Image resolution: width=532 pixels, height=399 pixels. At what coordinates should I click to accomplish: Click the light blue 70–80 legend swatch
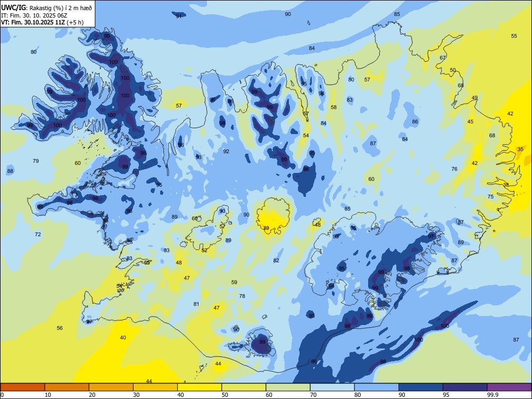332,387
